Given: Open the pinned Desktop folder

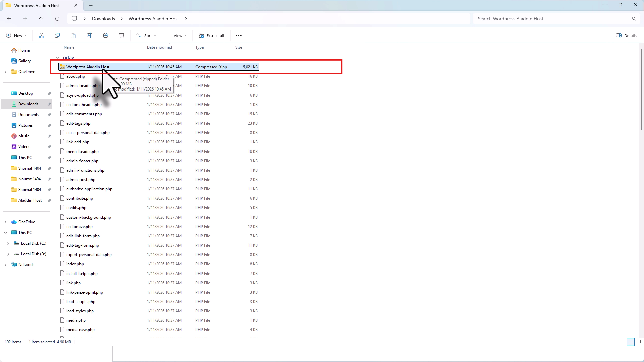Looking at the screenshot, I should [x=26, y=93].
